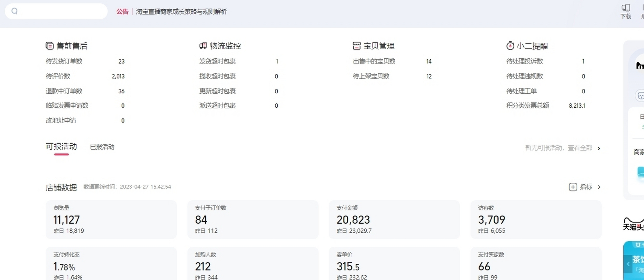Open 临赔发票申请数 row
Image resolution: width=644 pixels, height=280 pixels.
point(85,106)
